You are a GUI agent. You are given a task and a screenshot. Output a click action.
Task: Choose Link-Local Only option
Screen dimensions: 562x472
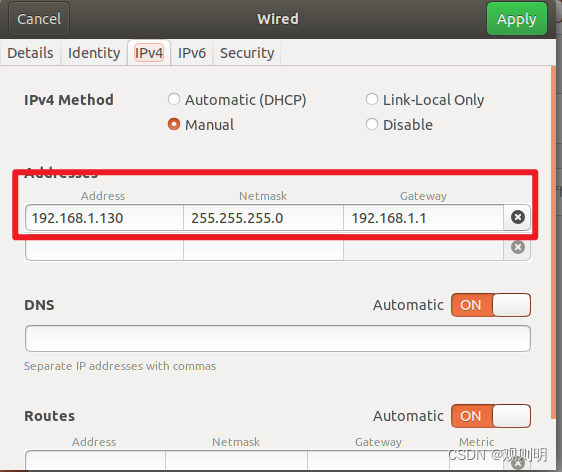pos(425,100)
